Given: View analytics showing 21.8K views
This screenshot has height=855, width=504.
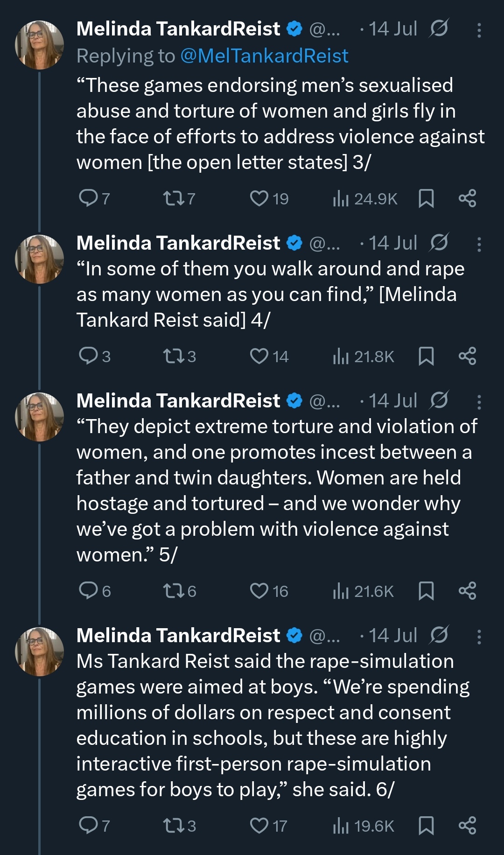Looking at the screenshot, I should coord(364,357).
